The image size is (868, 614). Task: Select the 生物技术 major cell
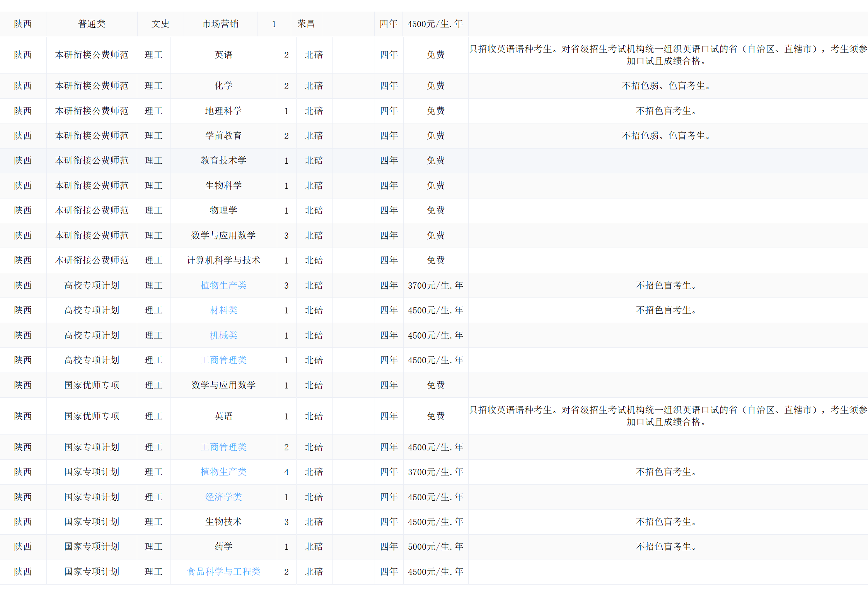pos(223,522)
